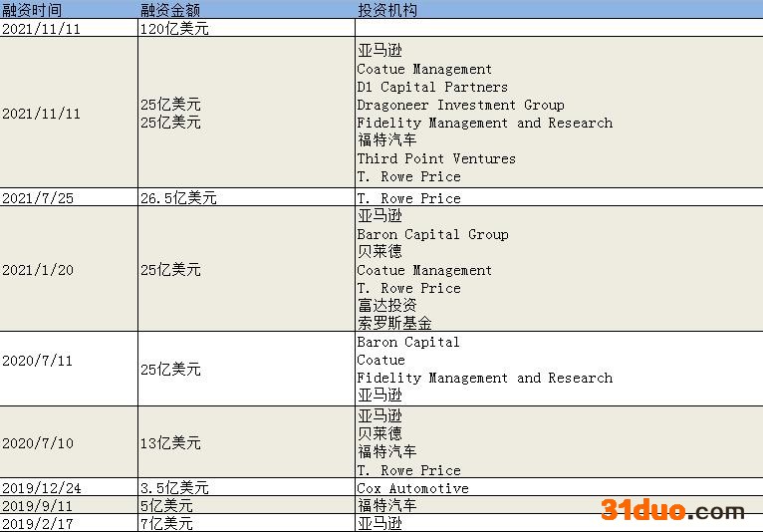This screenshot has width=763, height=532.
Task: Click the 31duo.com watermark link
Action: point(672,511)
